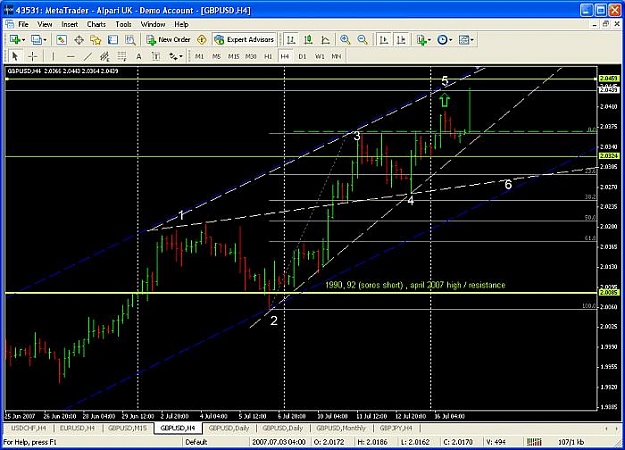Open the View menu
This screenshot has width=625, height=450.
[x=45, y=24]
